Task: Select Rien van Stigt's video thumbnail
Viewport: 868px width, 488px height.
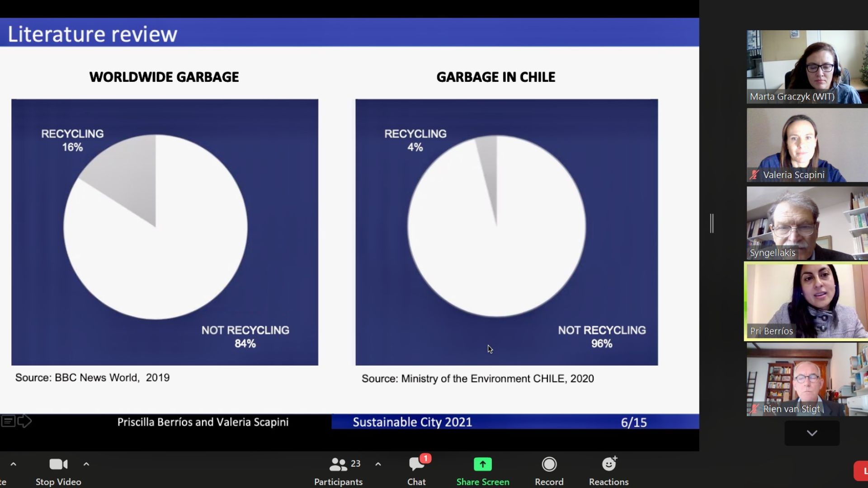Action: [x=807, y=379]
